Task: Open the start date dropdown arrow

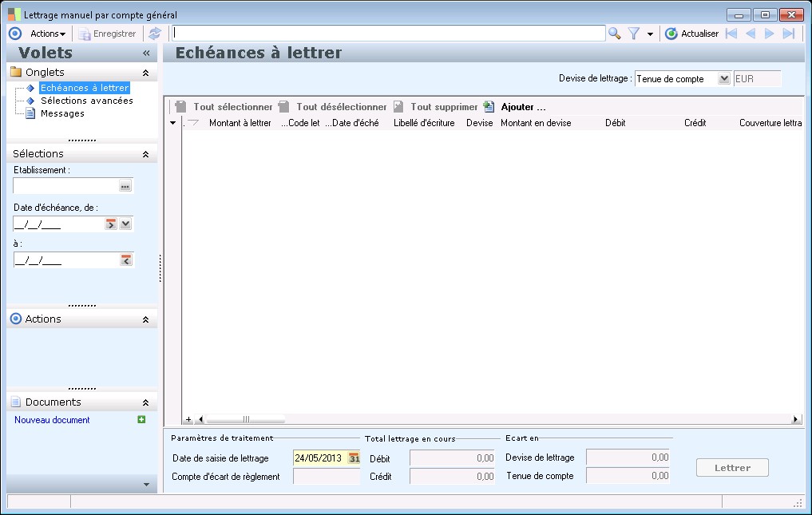Action: (x=126, y=224)
